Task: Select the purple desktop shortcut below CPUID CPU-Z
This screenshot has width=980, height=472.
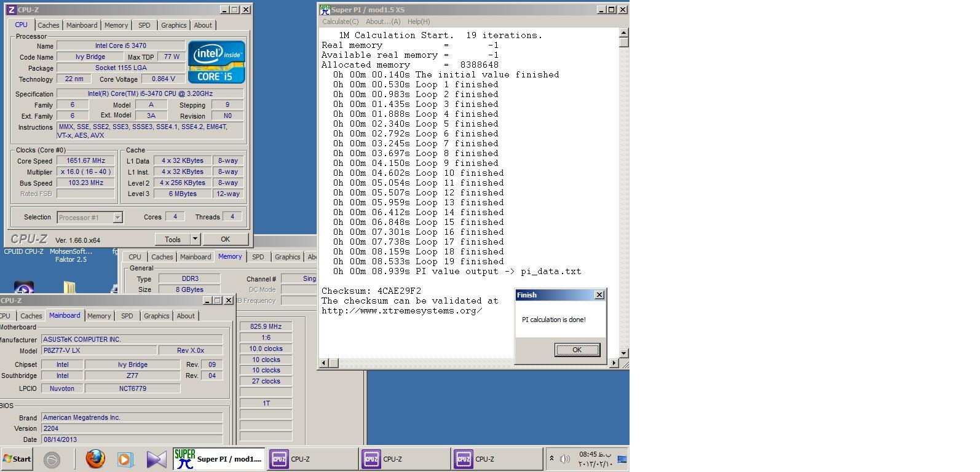Action: (x=23, y=288)
